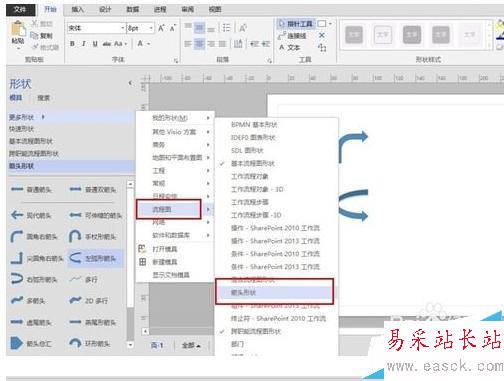Switch to the Design (设计) tab

(x=105, y=9)
